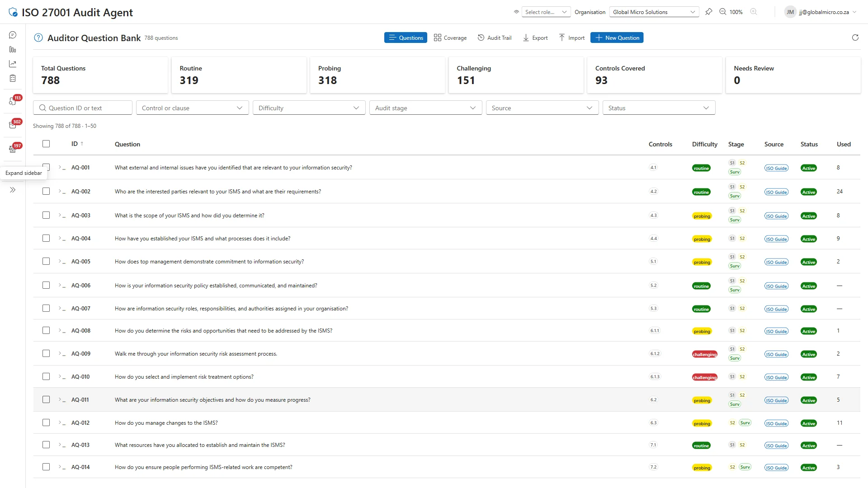The image size is (868, 488).
Task: Open the compliance scales icon with 197 badge
Action: click(12, 148)
